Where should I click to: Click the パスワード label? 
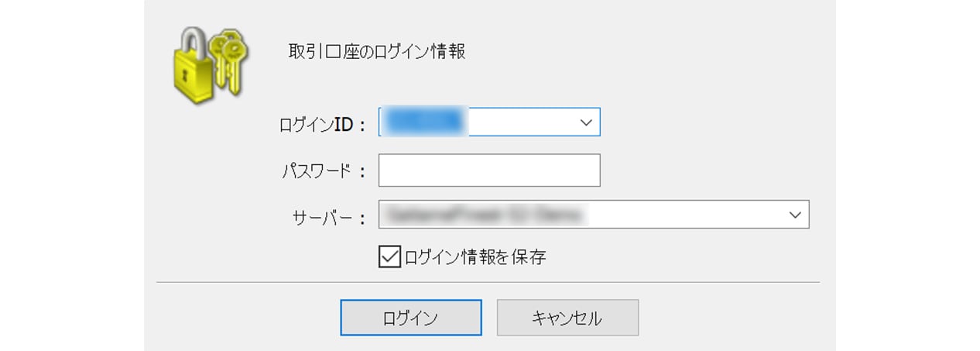[x=323, y=171]
